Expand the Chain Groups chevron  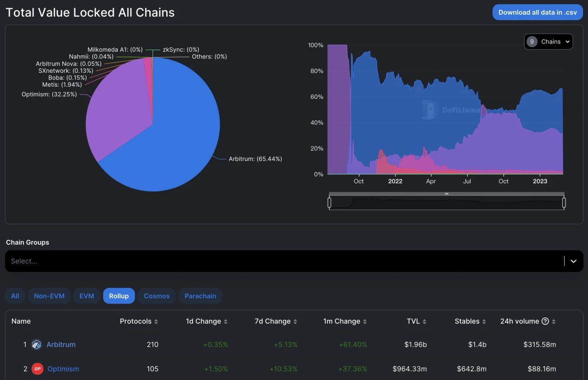[x=574, y=261]
